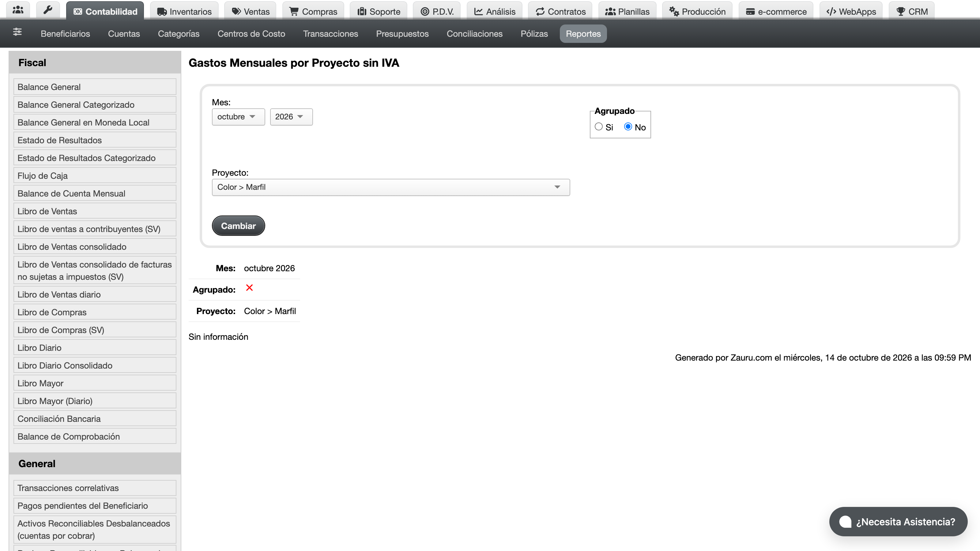Open the users group icon tab

(18, 10)
